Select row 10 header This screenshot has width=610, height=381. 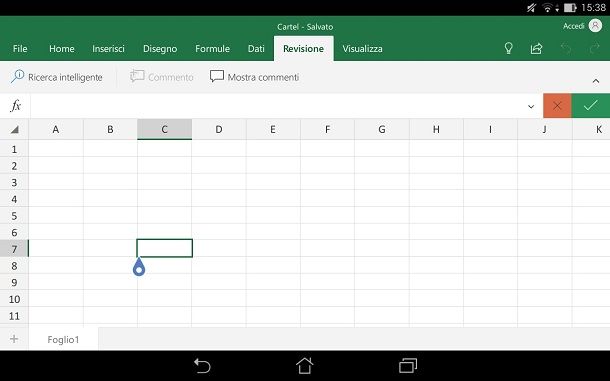tap(14, 299)
